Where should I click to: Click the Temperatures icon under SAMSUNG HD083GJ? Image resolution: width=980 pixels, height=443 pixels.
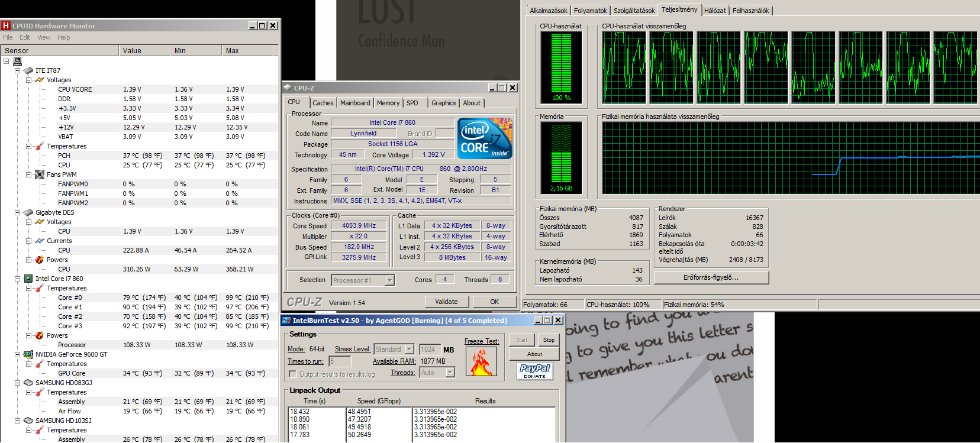tap(40, 392)
